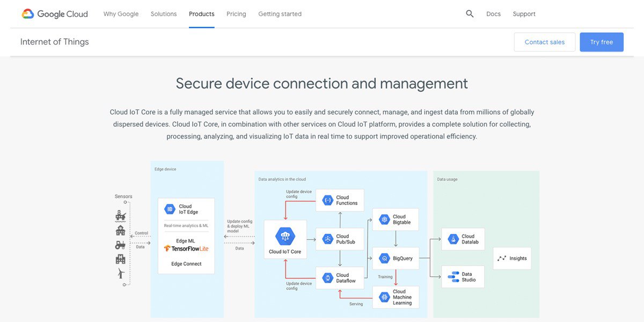
Task: Click the Serving arrow label
Action: coord(356,304)
